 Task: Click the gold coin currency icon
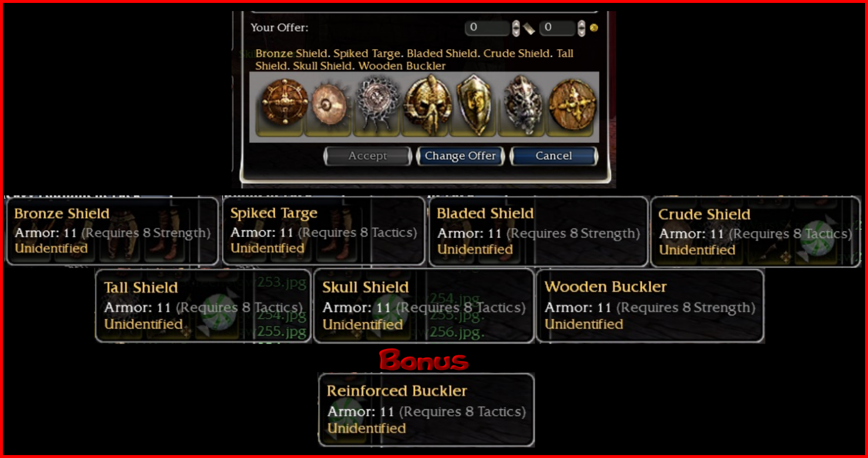click(594, 28)
